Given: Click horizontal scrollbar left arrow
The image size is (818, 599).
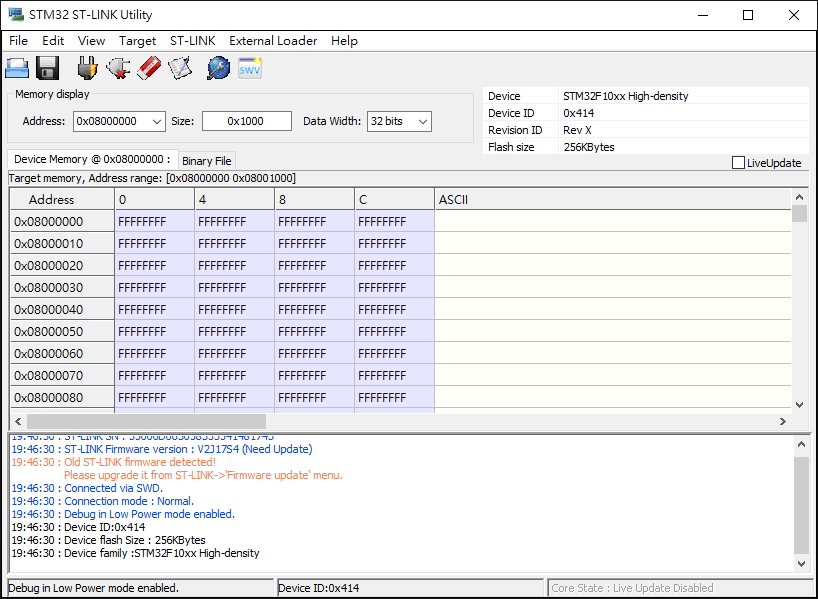Looking at the screenshot, I should click(18, 421).
